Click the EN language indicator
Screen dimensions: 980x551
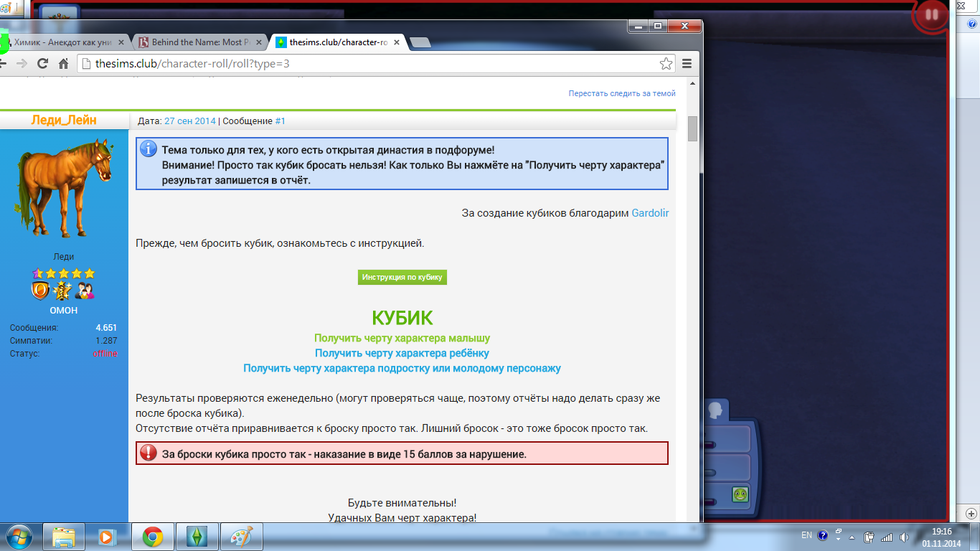tap(806, 535)
